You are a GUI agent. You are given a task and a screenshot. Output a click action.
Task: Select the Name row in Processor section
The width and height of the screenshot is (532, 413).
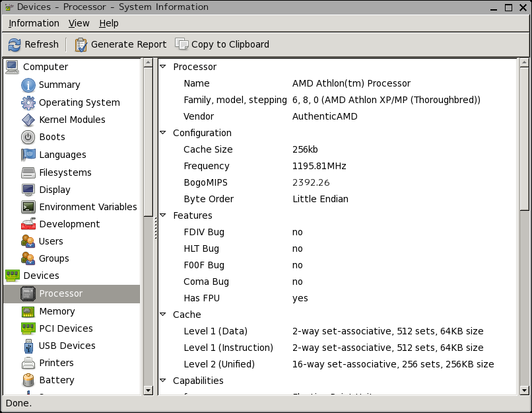coord(339,83)
